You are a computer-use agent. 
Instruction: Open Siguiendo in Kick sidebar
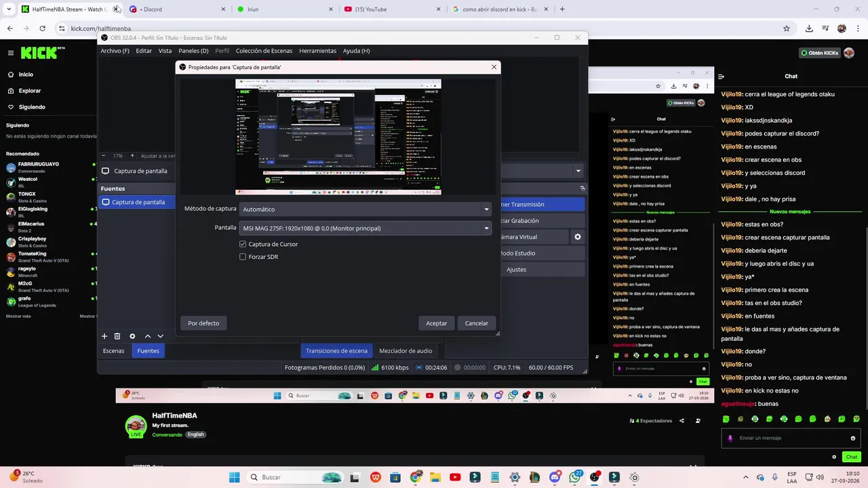(x=32, y=107)
